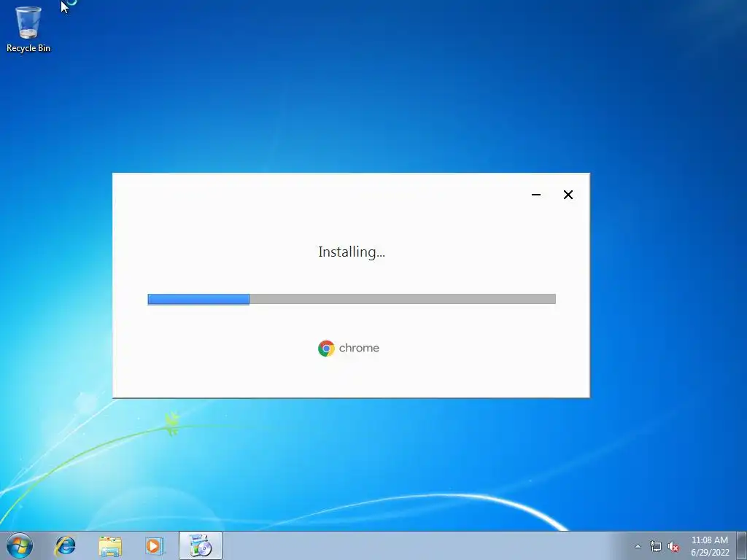Click the Chrome logo in installer
Viewport: 747px width, 560px height.
(326, 349)
